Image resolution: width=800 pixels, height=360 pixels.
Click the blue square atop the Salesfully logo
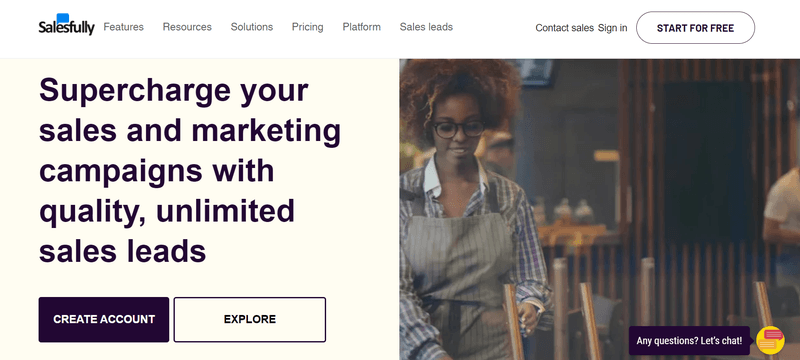[x=63, y=18]
